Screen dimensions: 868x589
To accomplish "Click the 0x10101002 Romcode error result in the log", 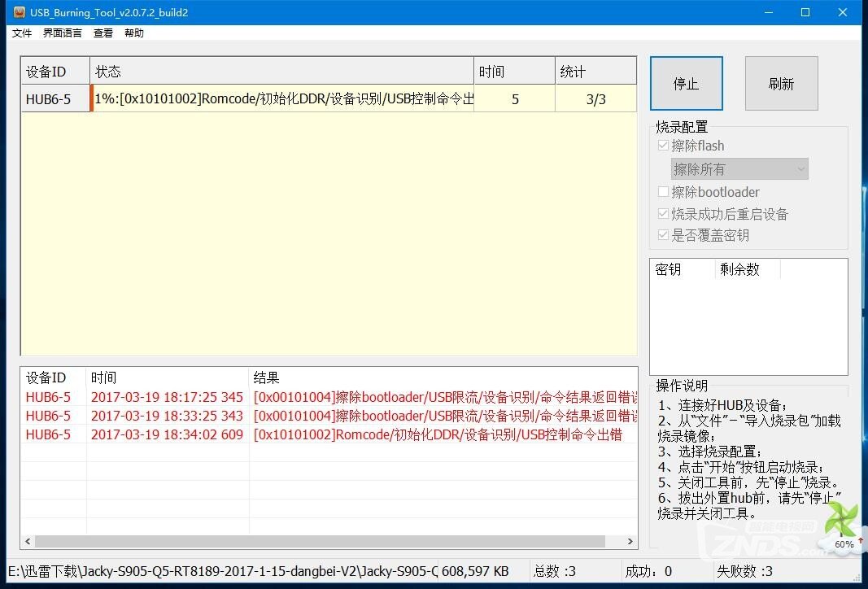I will pyautogui.click(x=438, y=434).
